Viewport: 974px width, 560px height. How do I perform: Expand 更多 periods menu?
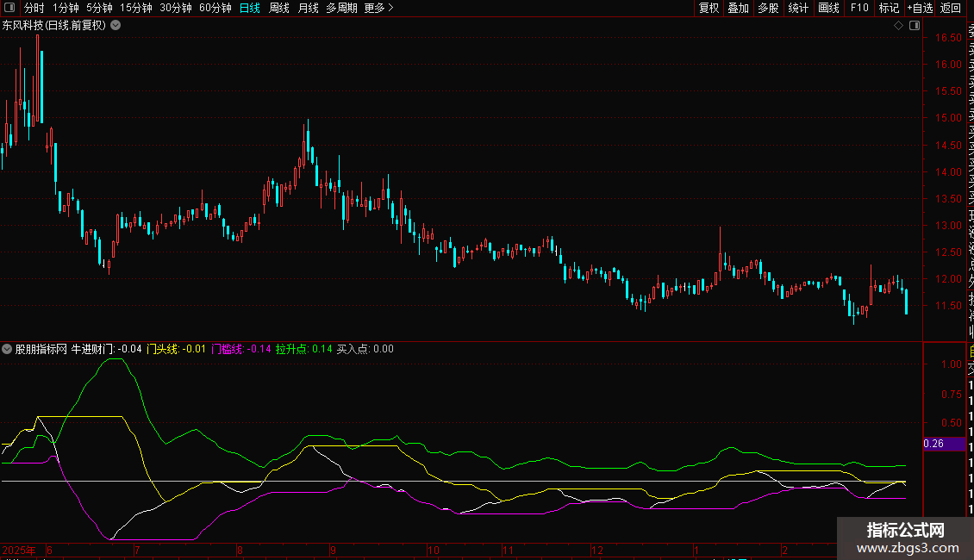378,8
